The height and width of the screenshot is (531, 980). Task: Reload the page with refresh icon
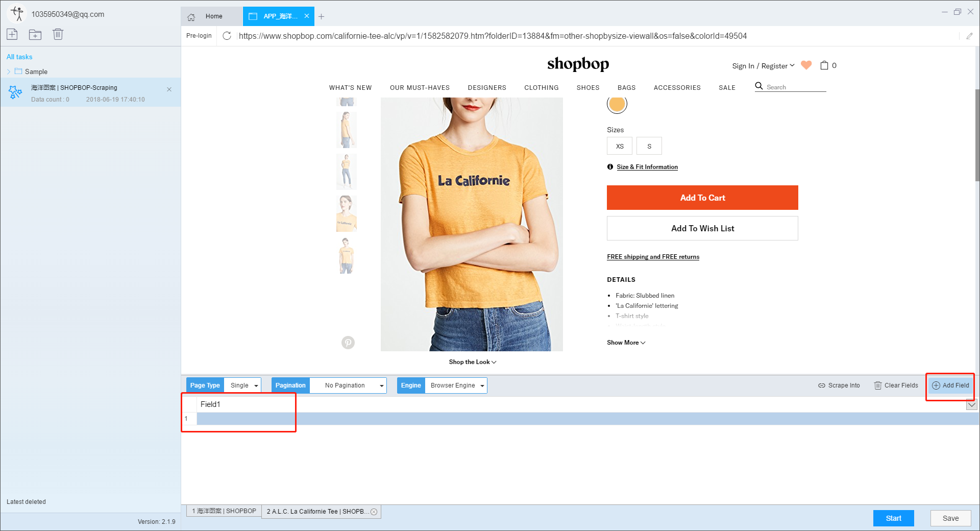[227, 36]
